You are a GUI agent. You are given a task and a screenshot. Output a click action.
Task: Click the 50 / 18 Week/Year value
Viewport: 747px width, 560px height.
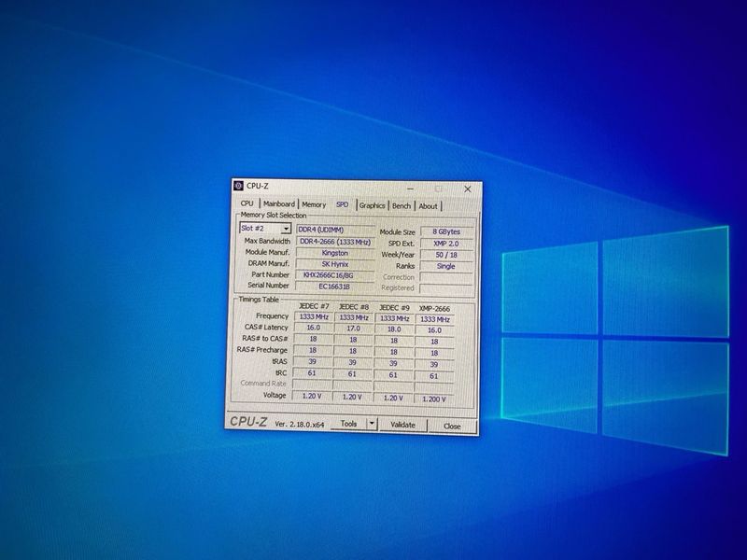tap(446, 255)
